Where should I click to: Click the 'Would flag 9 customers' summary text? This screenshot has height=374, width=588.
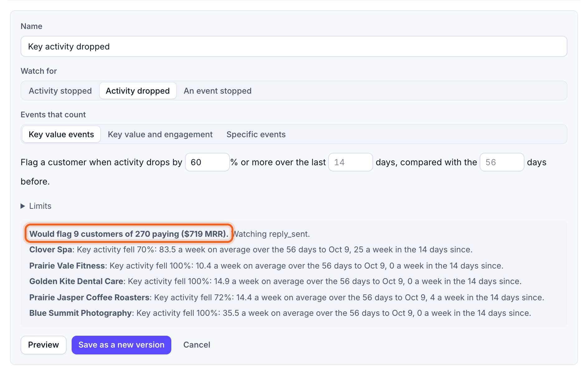[129, 234]
